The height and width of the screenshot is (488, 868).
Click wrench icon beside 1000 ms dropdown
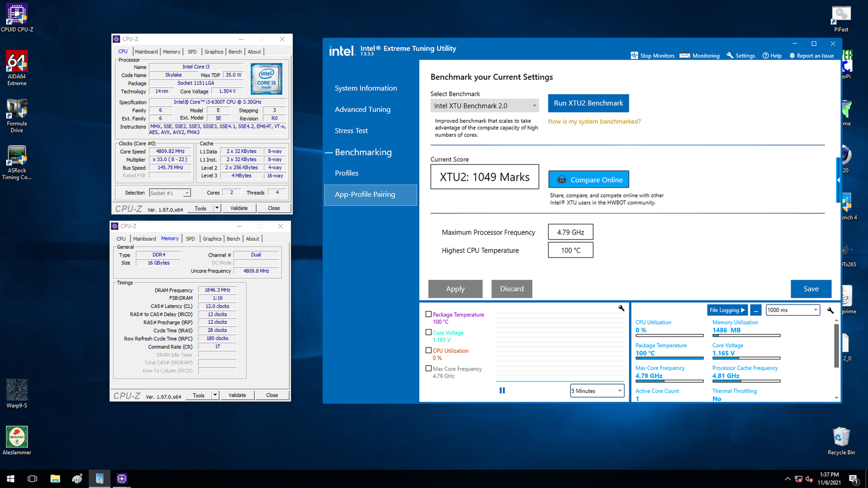pos(830,310)
